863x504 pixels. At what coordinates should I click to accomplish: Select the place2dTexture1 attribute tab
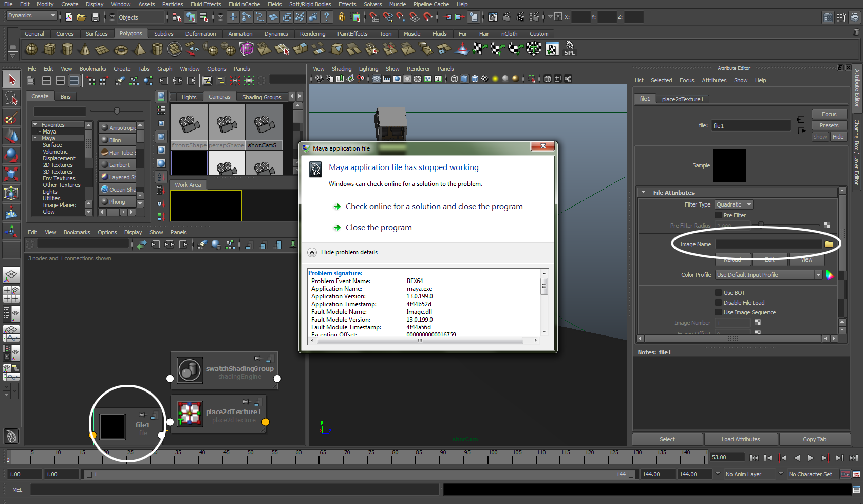point(683,99)
